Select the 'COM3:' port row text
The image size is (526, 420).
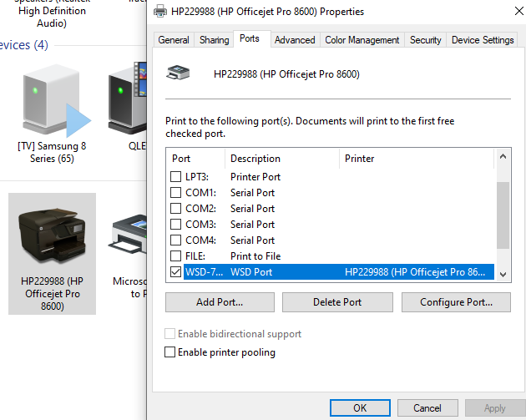coord(200,224)
